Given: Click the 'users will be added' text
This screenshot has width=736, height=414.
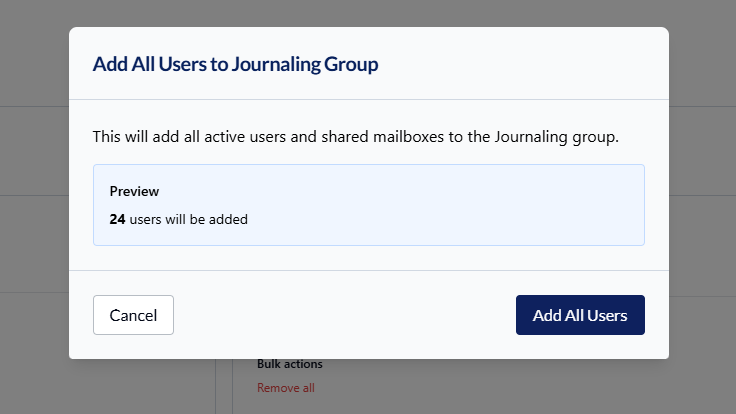Looking at the screenshot, I should pyautogui.click(x=188, y=219).
